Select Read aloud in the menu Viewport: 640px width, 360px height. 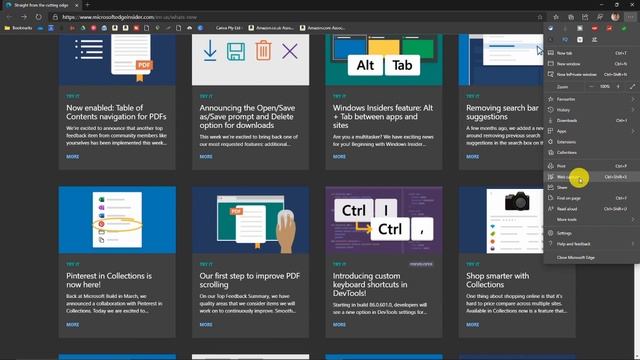click(x=590, y=209)
